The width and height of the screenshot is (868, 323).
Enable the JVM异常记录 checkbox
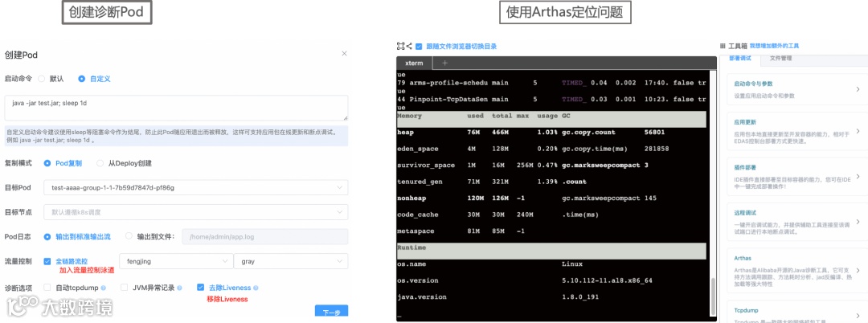(124, 288)
